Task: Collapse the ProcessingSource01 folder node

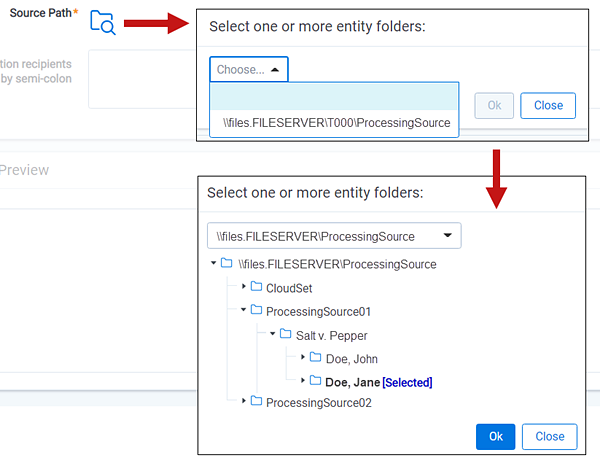Action: tap(243, 310)
